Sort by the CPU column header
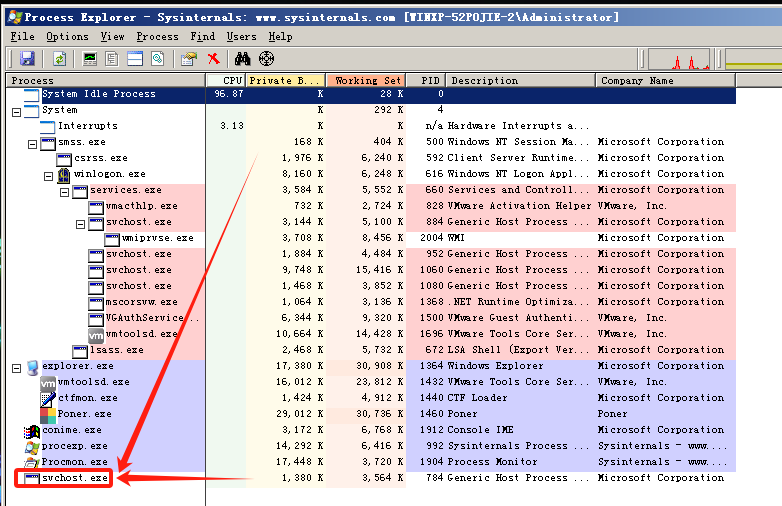 point(226,80)
